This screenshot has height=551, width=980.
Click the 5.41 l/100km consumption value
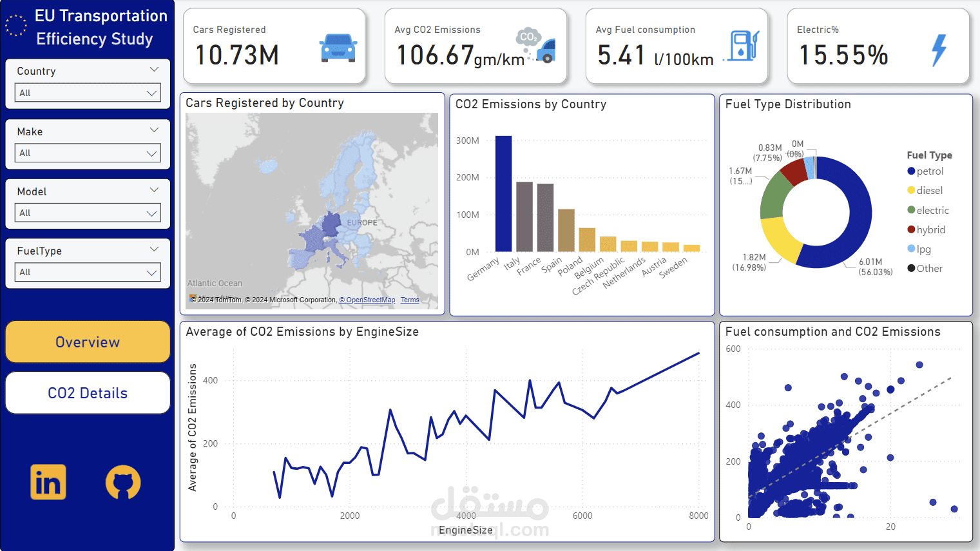(x=655, y=55)
